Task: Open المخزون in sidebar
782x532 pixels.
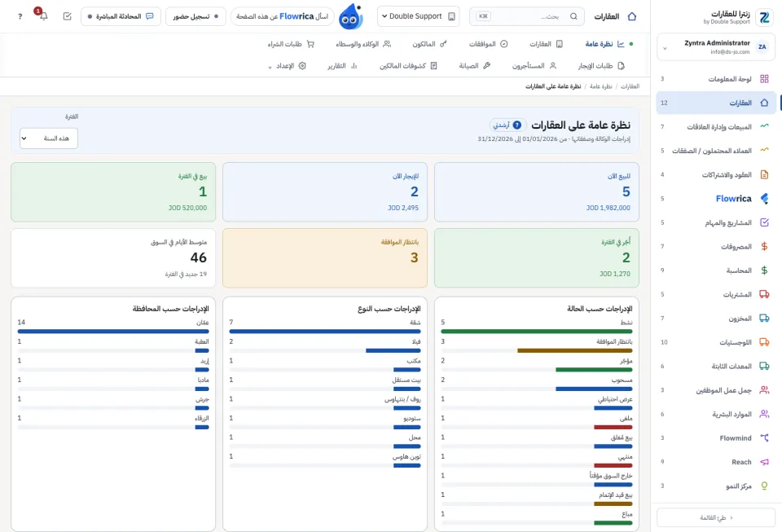Action: (716, 318)
